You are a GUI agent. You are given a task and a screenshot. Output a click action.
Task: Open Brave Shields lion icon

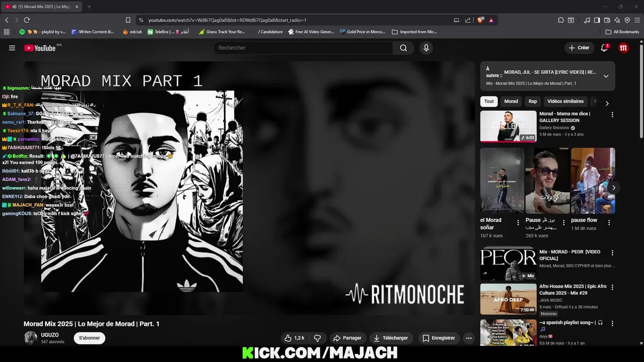(480, 20)
